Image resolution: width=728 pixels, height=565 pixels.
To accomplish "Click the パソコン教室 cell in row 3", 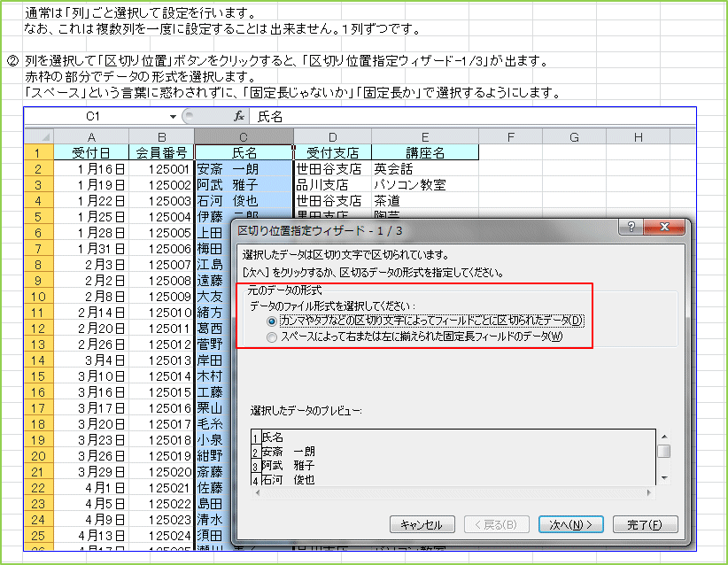I will coord(425,184).
